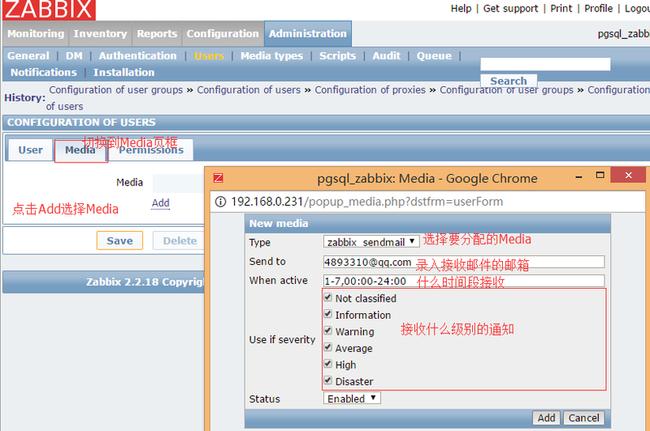
Task: Click the popup window's Zabbix favicon
Action: (x=218, y=178)
